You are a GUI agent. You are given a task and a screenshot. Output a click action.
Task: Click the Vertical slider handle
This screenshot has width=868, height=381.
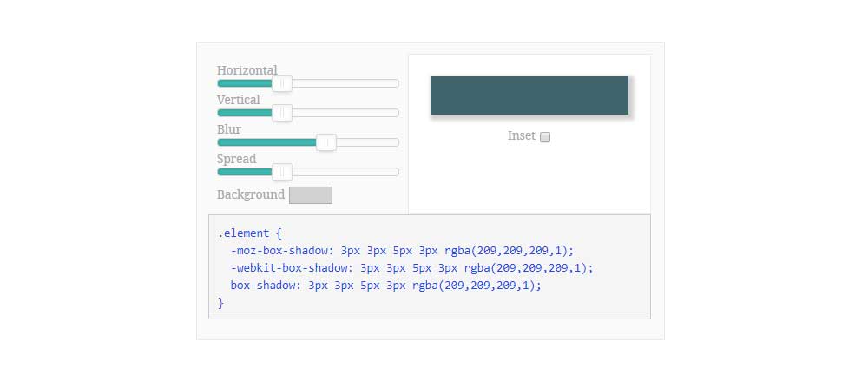[282, 113]
